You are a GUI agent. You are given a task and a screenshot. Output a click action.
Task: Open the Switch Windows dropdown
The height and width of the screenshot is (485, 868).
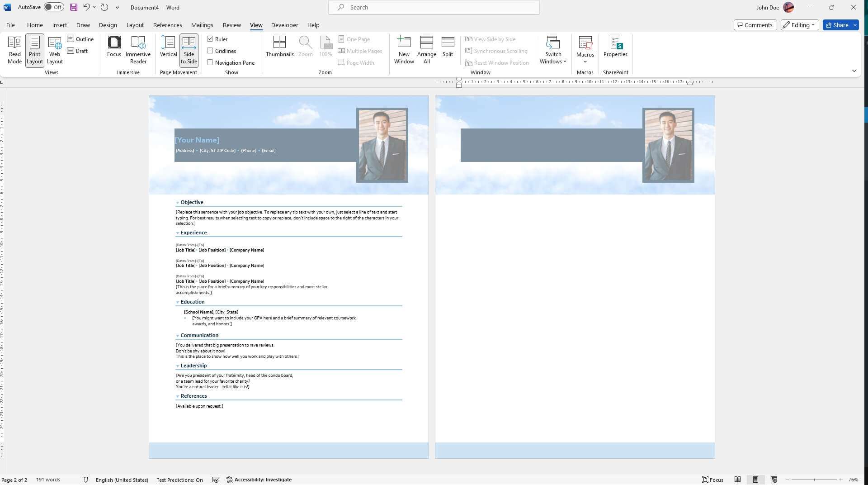[553, 50]
